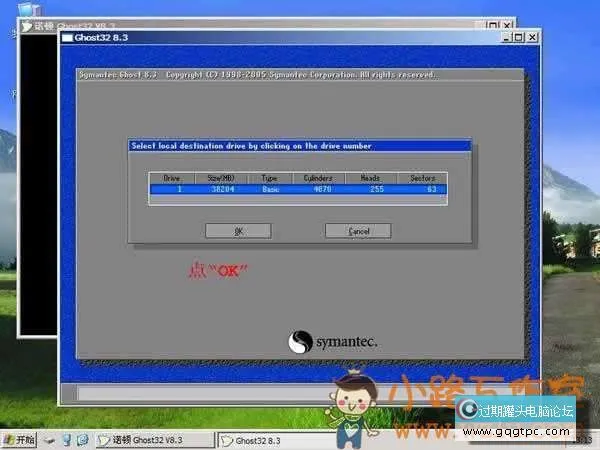The height and width of the screenshot is (450, 600).
Task: Click the drive icon in quick launch
Action: click(49, 440)
